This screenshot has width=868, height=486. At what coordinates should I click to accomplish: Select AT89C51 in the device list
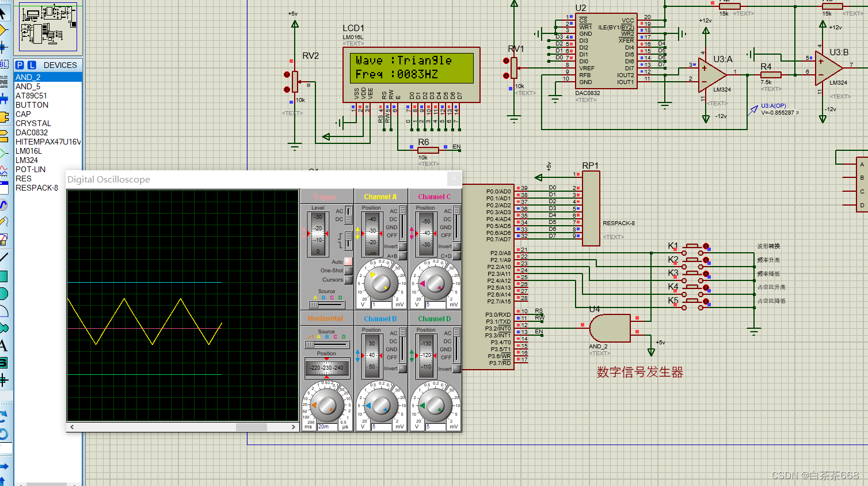click(48, 96)
